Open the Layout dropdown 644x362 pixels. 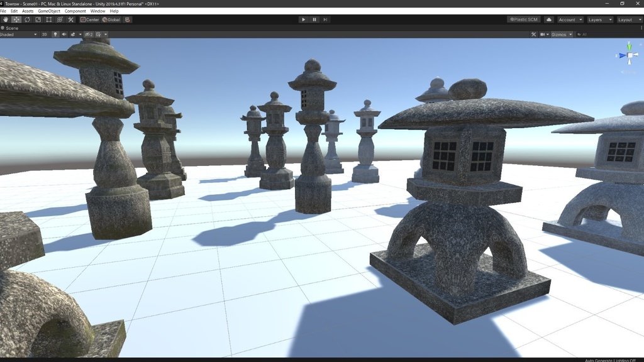(629, 19)
